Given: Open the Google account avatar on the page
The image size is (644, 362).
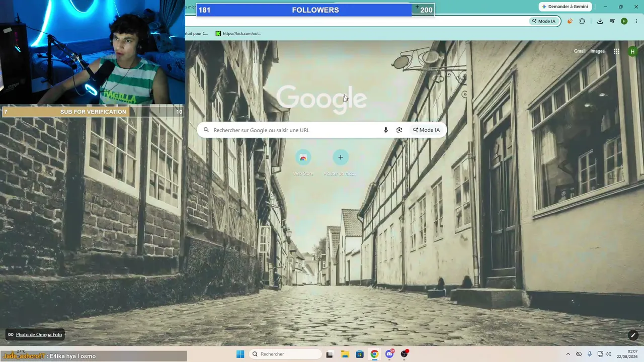Looking at the screenshot, I should pyautogui.click(x=633, y=51).
